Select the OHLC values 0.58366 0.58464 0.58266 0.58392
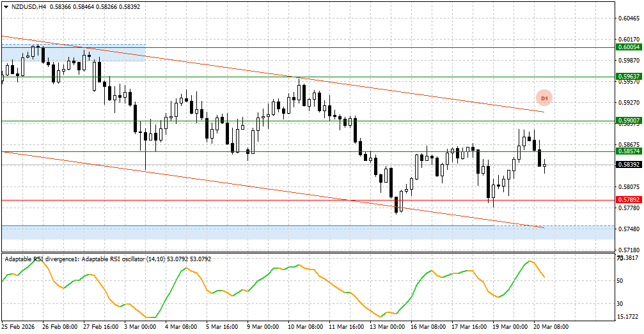644x334 pixels. click(95, 7)
